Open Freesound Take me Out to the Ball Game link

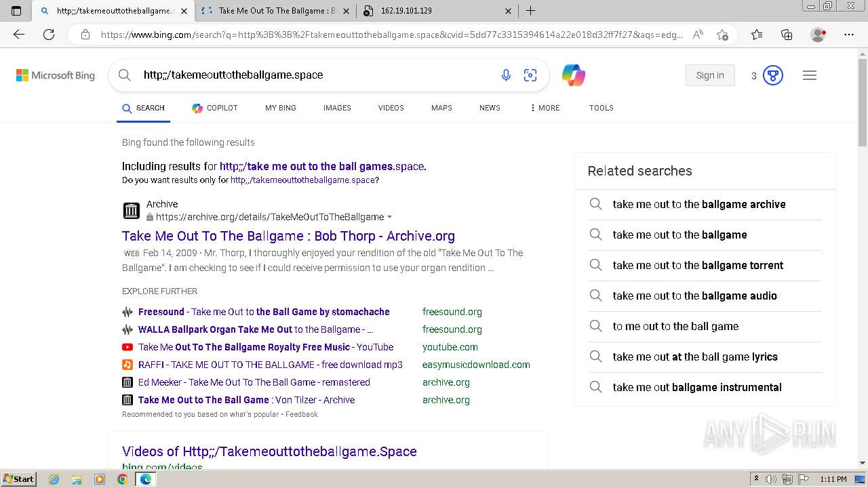(x=264, y=312)
